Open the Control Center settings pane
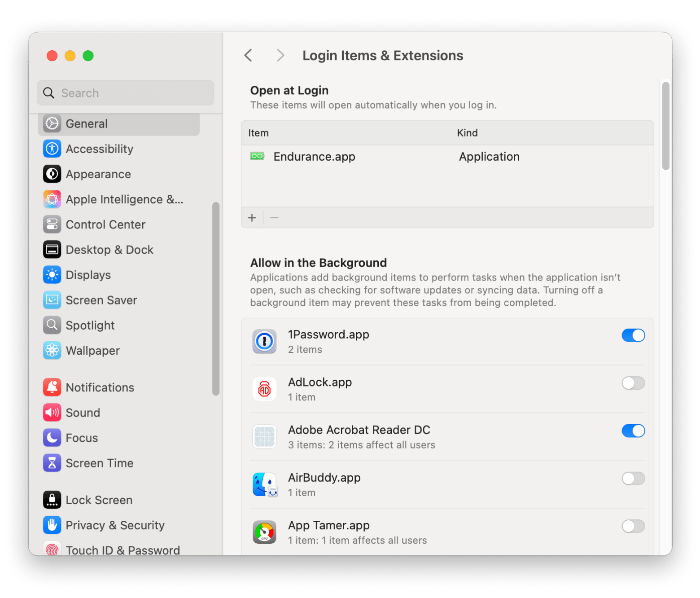 tap(105, 224)
